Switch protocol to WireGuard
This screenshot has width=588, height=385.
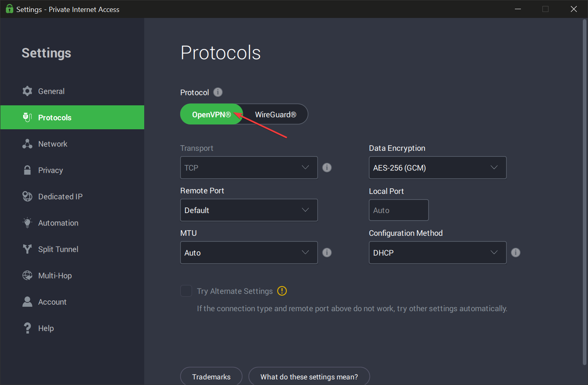pyautogui.click(x=276, y=115)
